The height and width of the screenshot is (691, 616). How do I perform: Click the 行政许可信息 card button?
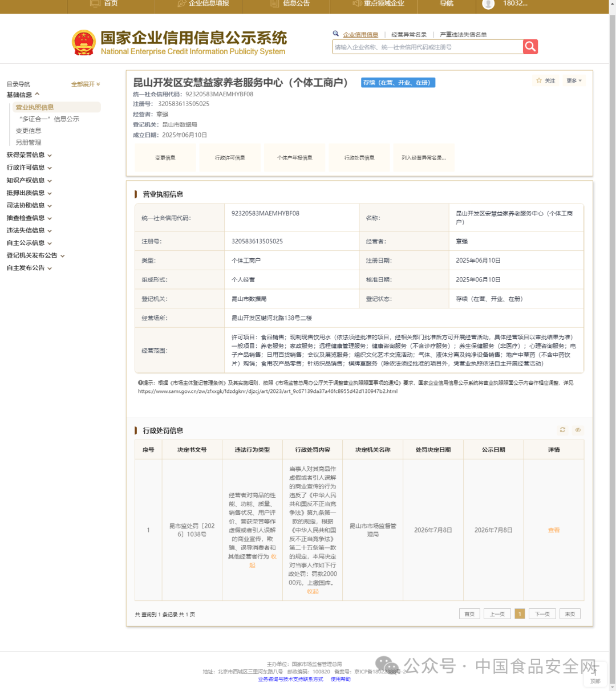[230, 158]
